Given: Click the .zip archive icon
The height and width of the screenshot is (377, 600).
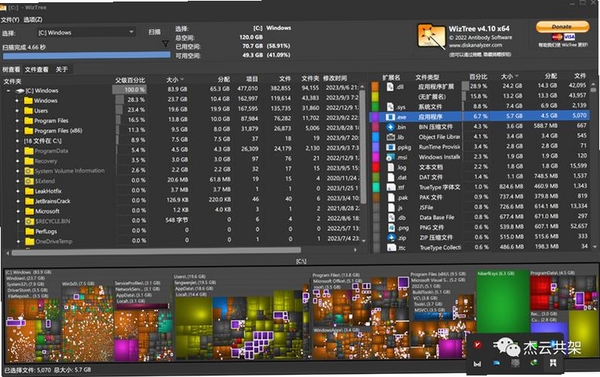Looking at the screenshot, I should coord(391,238).
